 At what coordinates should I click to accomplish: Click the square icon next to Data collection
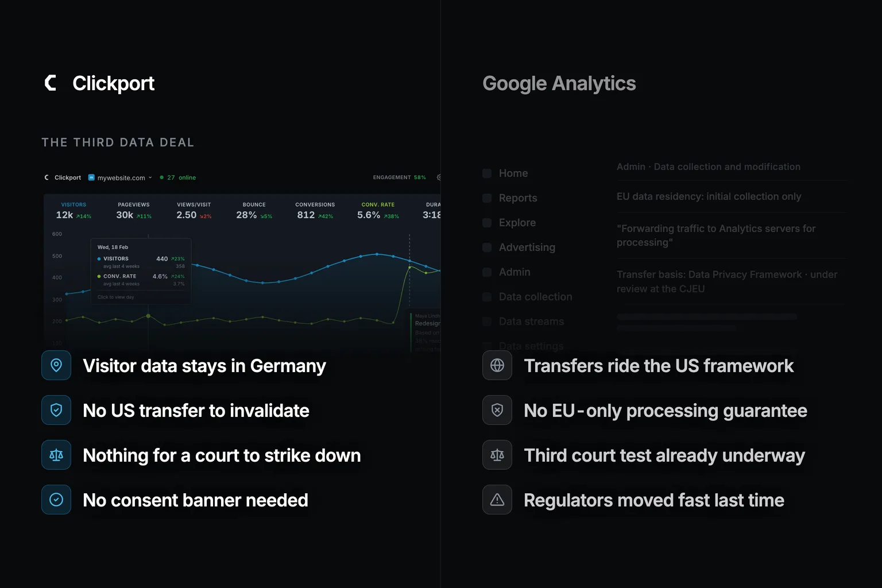[x=487, y=297]
